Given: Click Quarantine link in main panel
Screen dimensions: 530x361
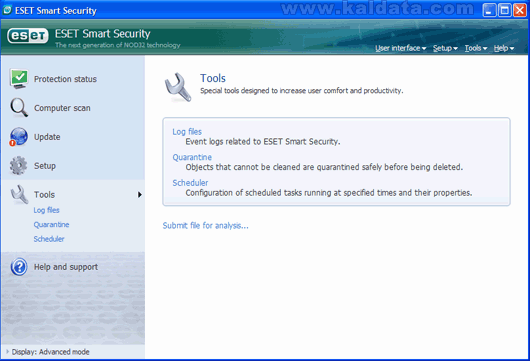Looking at the screenshot, I should pos(192,157).
